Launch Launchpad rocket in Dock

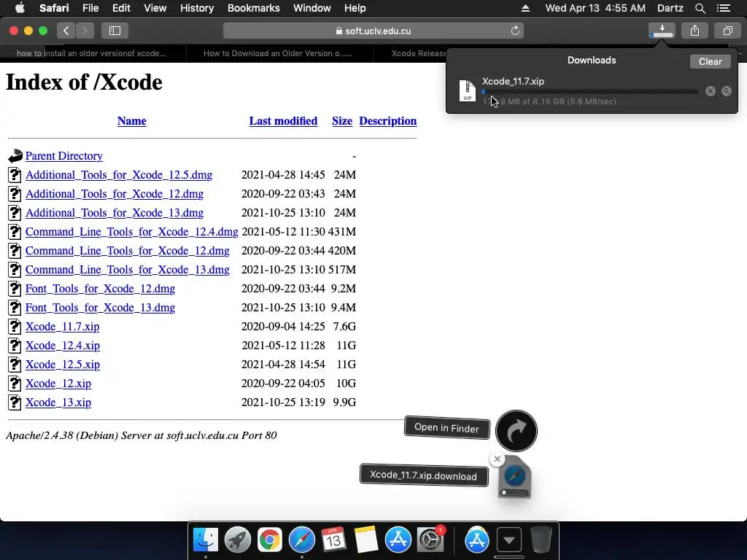tap(238, 540)
